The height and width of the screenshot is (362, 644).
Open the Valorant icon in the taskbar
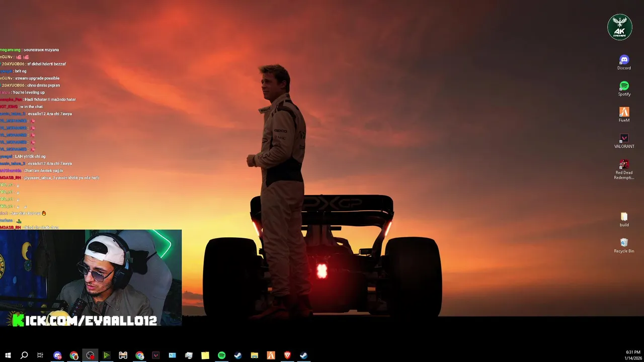coord(156,355)
